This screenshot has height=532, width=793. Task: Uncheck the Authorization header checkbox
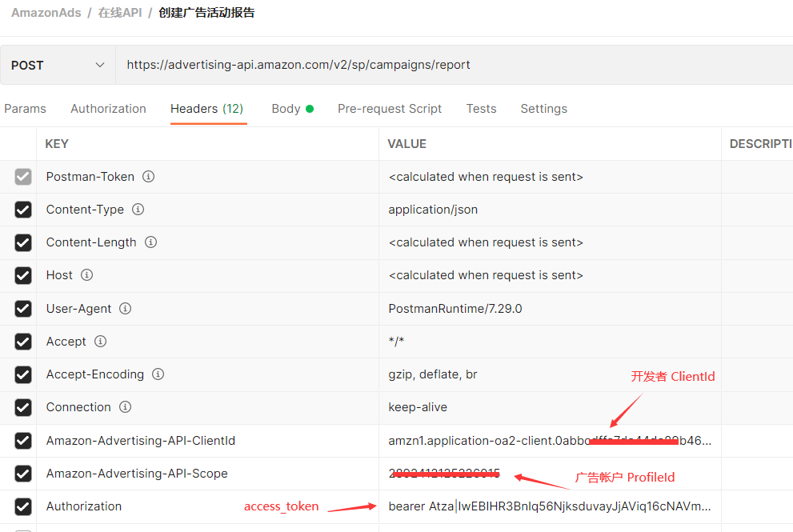(23, 506)
